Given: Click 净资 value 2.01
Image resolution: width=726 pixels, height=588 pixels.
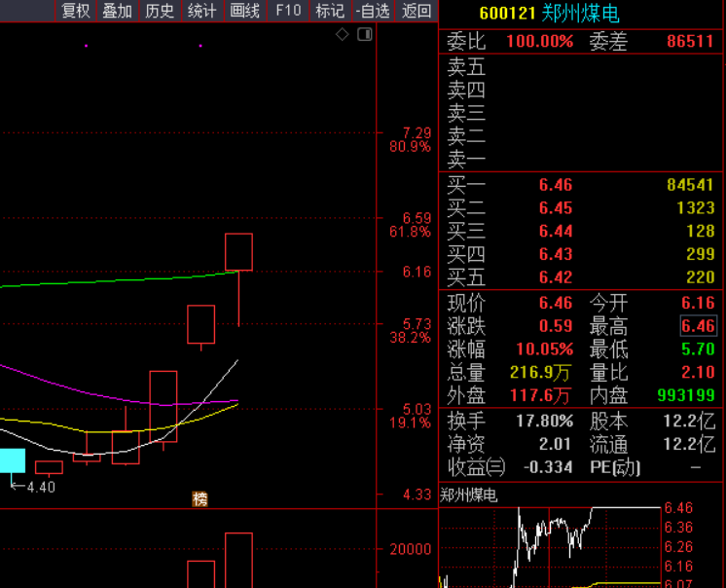Looking at the screenshot, I should click(x=556, y=444).
